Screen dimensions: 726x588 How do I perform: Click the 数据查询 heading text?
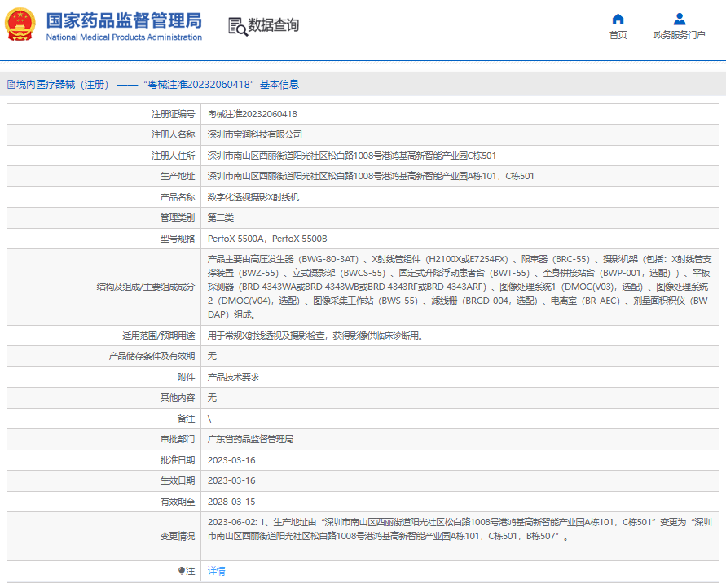[x=273, y=25]
